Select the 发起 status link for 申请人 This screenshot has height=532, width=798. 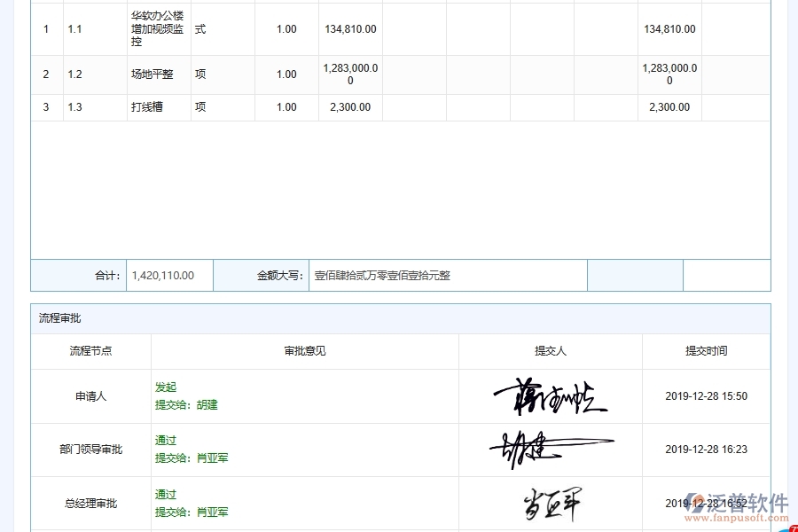point(165,387)
